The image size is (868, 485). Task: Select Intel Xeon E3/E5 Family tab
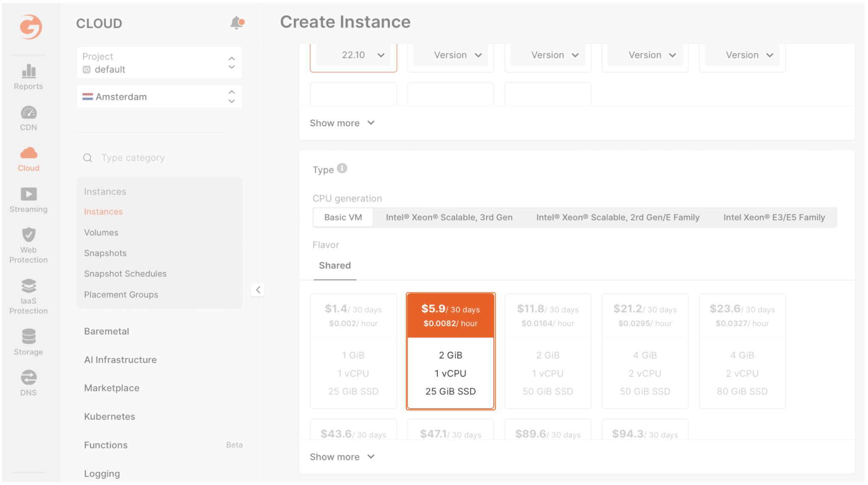point(774,217)
